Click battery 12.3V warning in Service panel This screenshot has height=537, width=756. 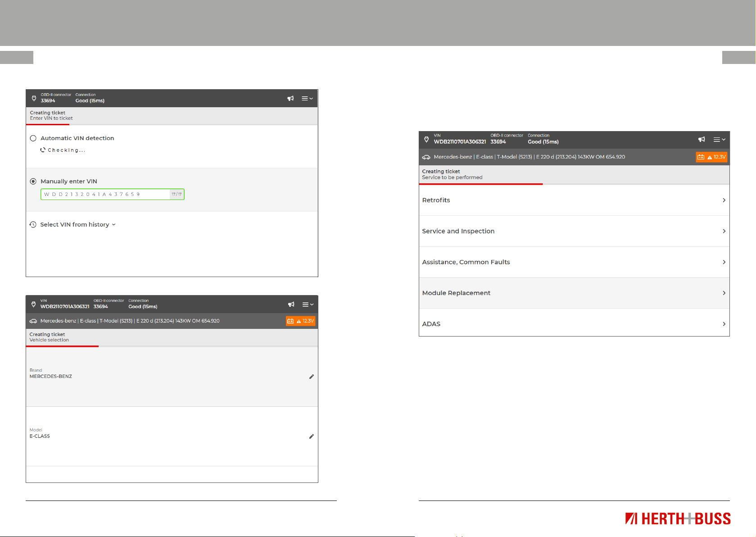click(x=711, y=157)
